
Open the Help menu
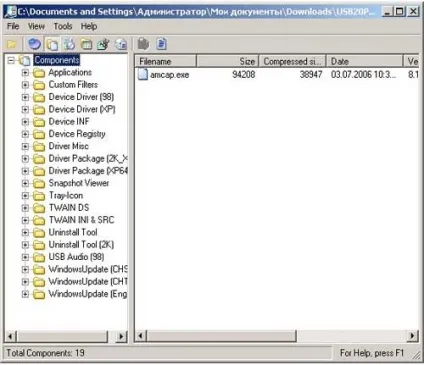[x=89, y=26]
